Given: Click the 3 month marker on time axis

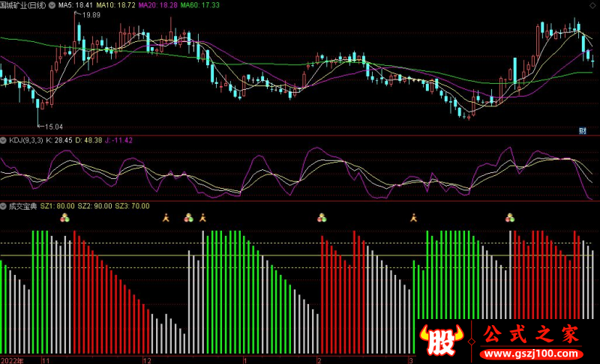Looking at the screenshot, I should [x=410, y=360].
